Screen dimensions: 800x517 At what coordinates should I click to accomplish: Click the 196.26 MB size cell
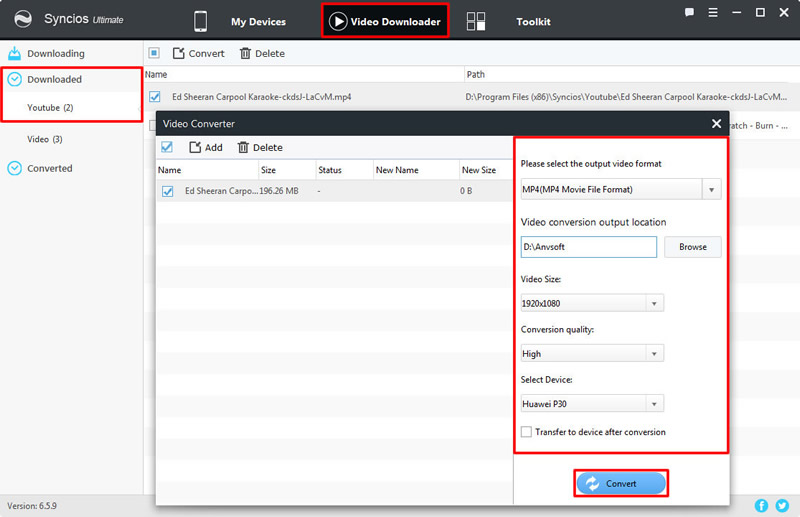[279, 191]
